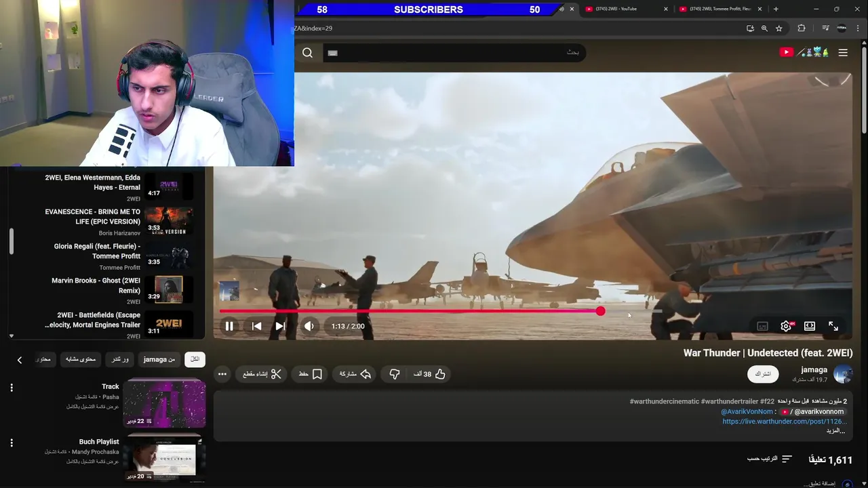
Task: Open options menu for Buch Playlist
Action: point(12,443)
